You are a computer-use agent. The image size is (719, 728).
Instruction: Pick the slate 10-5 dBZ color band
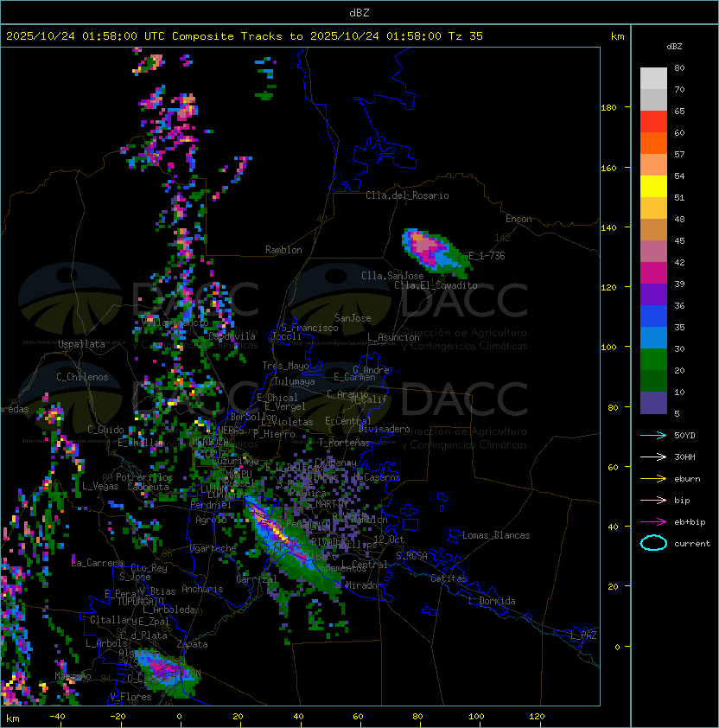[x=653, y=403]
